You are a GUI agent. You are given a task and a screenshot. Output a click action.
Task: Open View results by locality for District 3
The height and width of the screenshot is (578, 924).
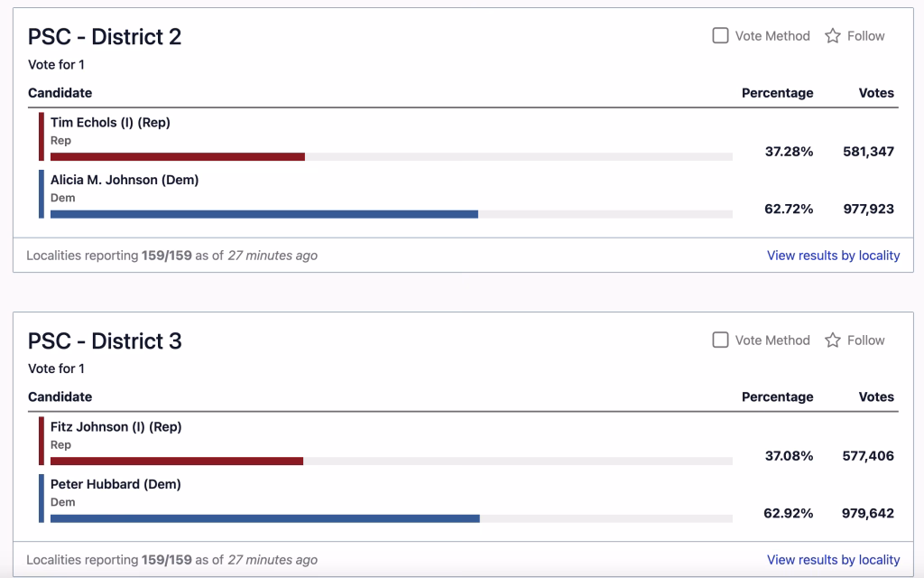coord(833,560)
